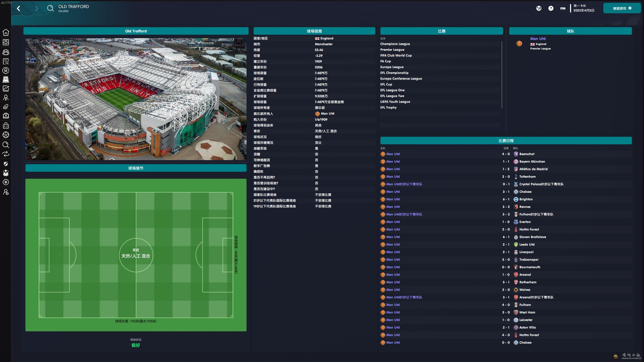Viewport: 644px width, 362px height.
Task: Open the Squad group-of-people sidebar icon
Action: [x=6, y=52]
